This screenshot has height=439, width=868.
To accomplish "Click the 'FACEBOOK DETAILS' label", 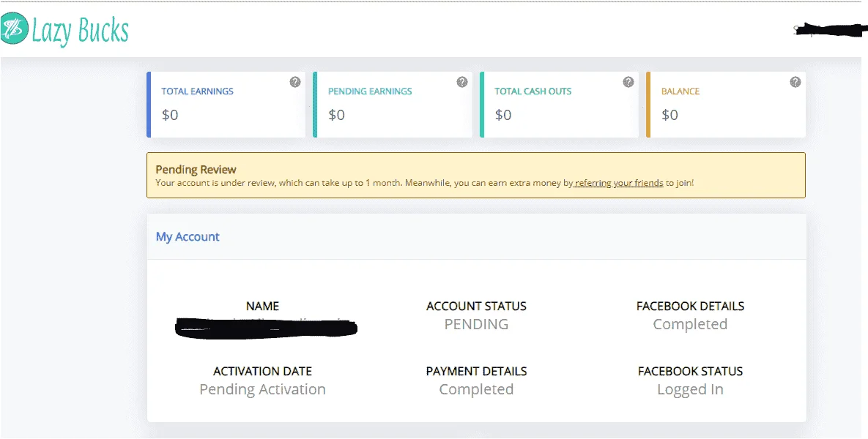I will [x=690, y=307].
